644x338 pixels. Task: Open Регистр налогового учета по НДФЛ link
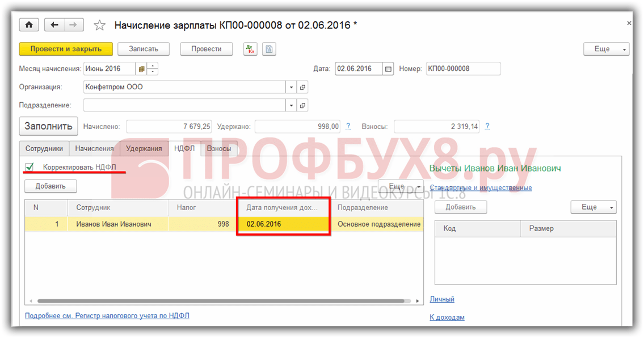click(x=107, y=316)
